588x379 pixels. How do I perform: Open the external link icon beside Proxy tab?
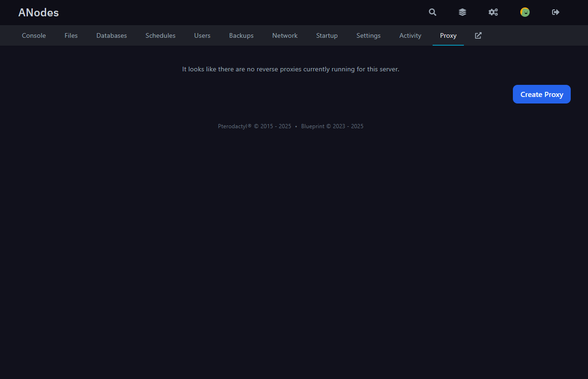(x=478, y=35)
